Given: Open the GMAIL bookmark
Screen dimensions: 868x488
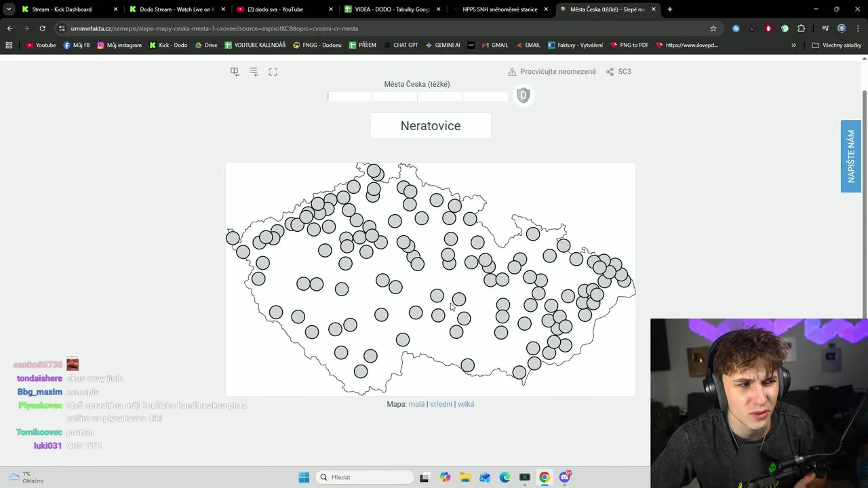Looking at the screenshot, I should pyautogui.click(x=494, y=45).
